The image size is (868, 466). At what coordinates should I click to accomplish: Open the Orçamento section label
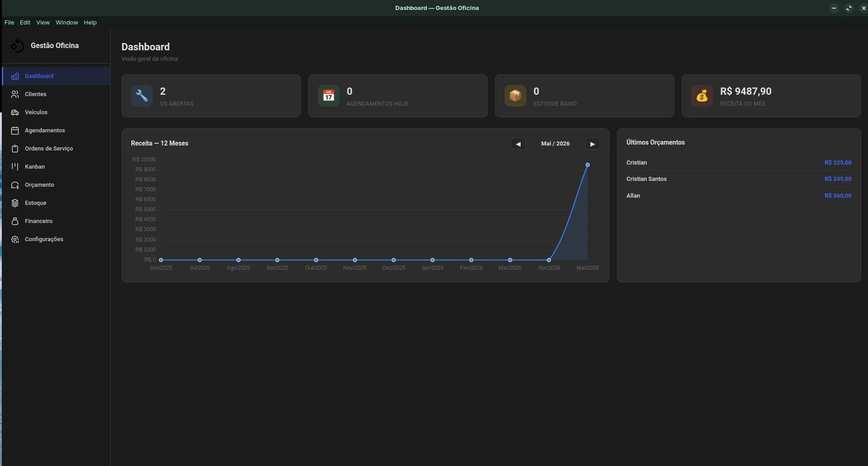(39, 185)
